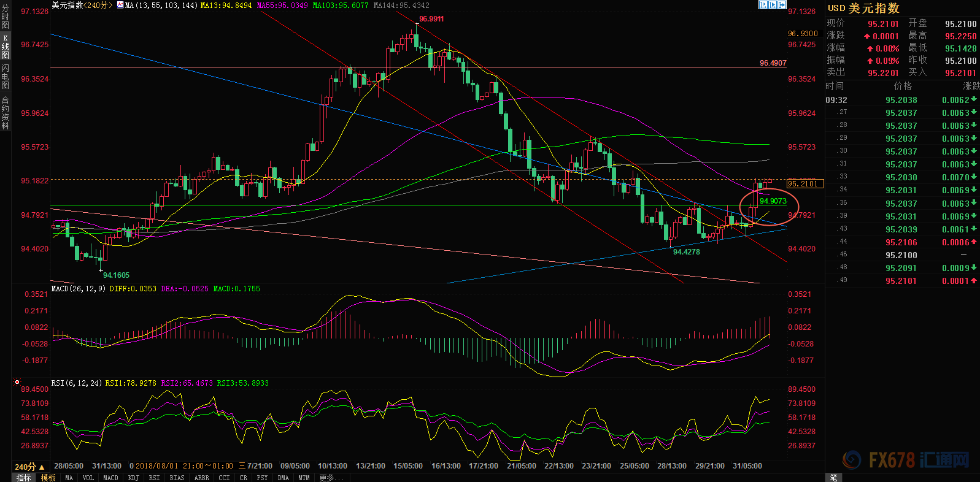This screenshot has height=482, width=980.
Task: Click the USD 美元指数 quote panel header
Action: coord(863,8)
